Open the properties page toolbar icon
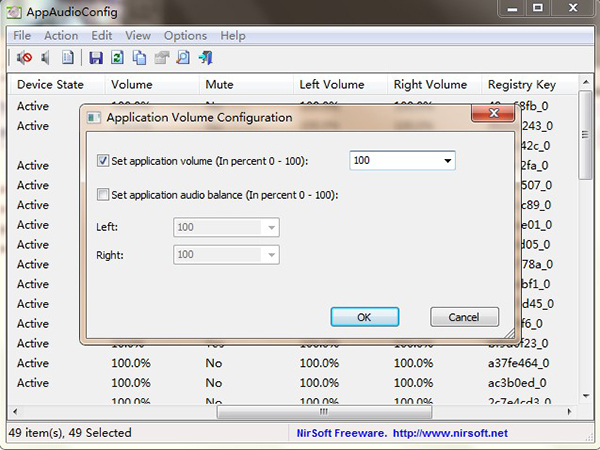600x450 pixels. [68, 57]
